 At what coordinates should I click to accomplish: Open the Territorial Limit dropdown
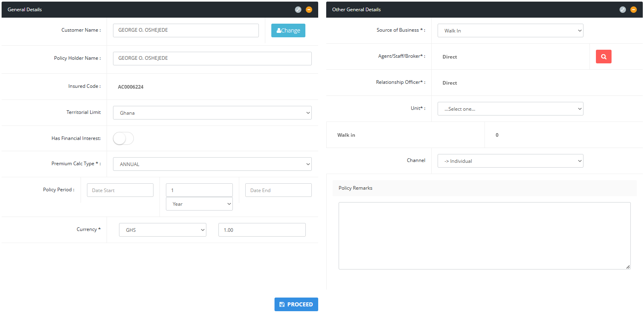coord(212,113)
